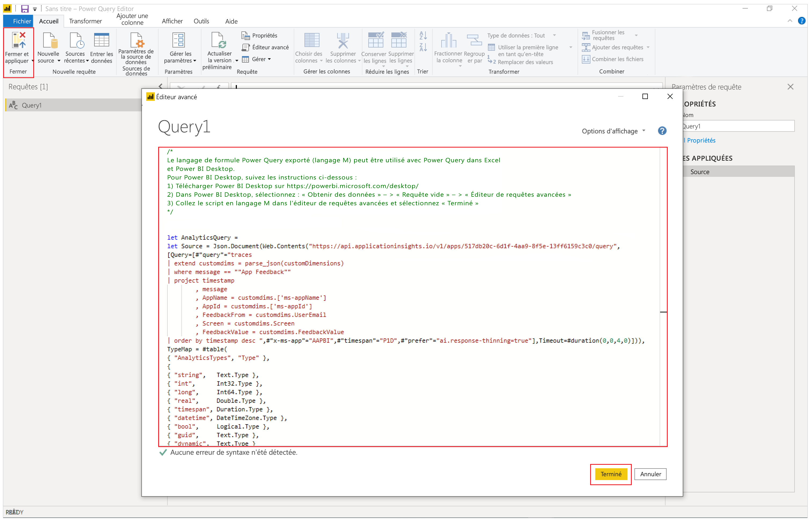Select the Source applied step

738,171
